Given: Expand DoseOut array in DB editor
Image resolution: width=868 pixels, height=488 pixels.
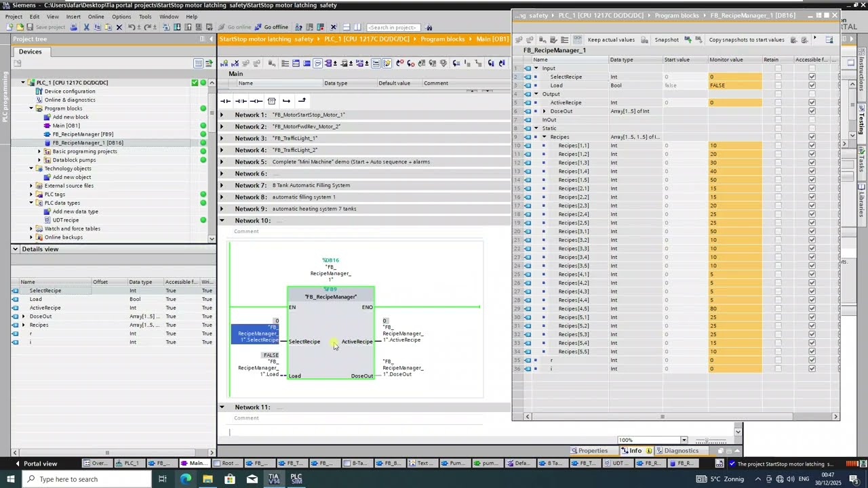Looking at the screenshot, I should pyautogui.click(x=544, y=111).
